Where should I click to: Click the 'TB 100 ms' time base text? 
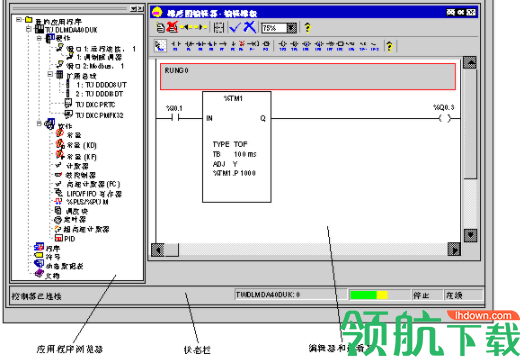pyautogui.click(x=234, y=154)
